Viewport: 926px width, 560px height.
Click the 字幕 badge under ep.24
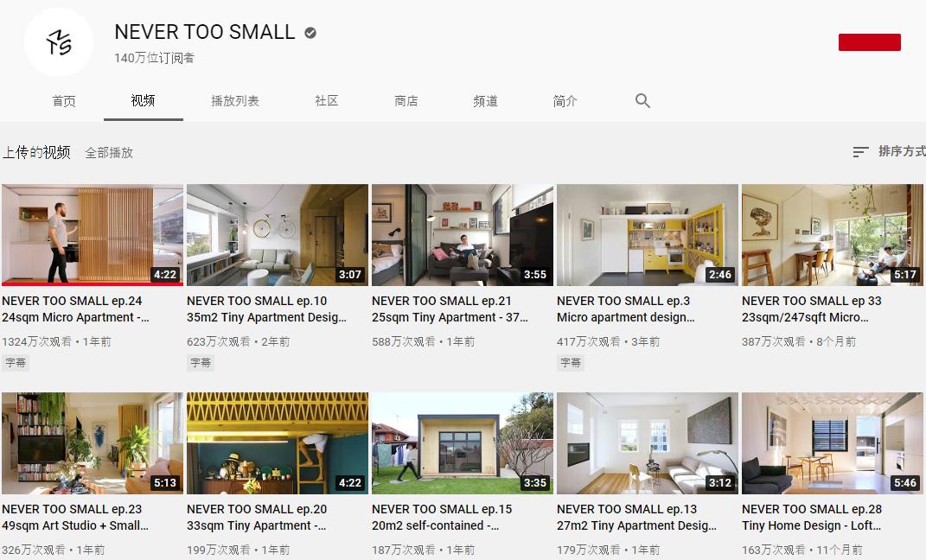tap(16, 362)
